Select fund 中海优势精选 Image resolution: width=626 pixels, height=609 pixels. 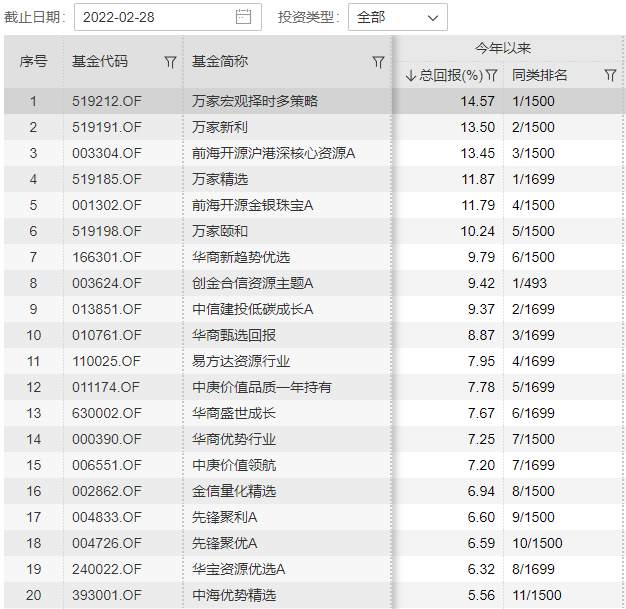(x=234, y=595)
